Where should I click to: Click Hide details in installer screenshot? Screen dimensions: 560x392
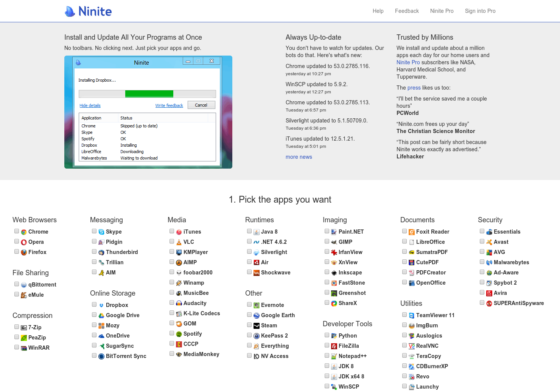coord(90,105)
